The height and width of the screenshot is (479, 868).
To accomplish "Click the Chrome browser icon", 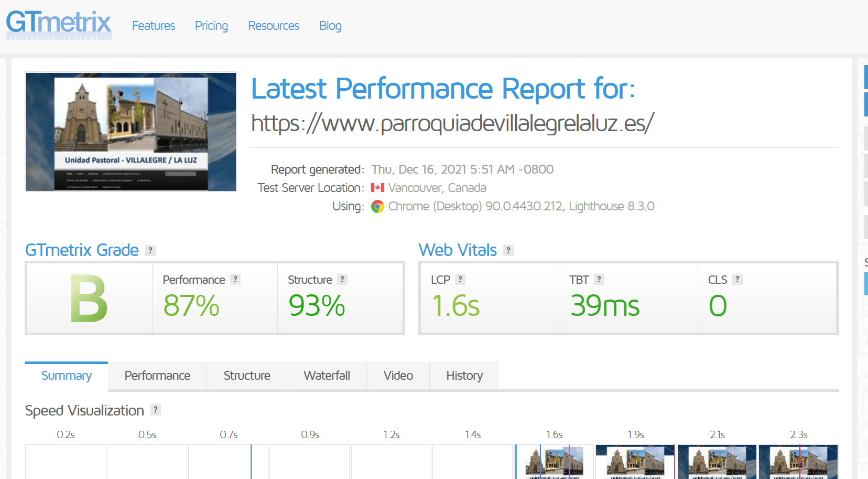I will [377, 206].
